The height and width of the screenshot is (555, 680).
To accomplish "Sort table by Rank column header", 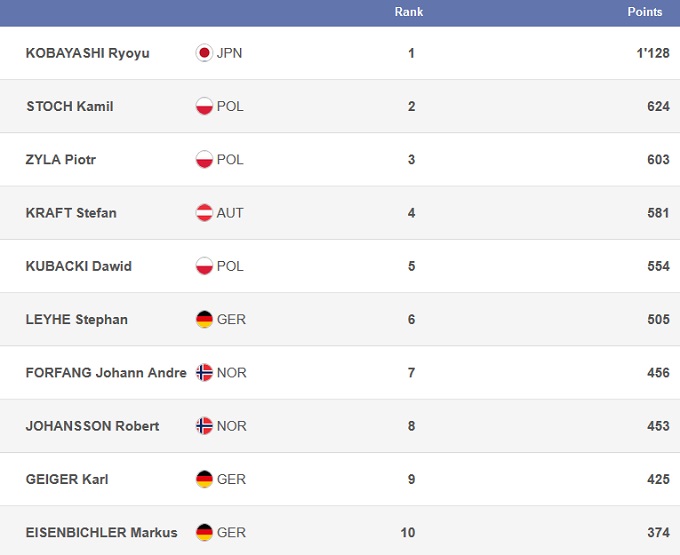I will (x=409, y=12).
